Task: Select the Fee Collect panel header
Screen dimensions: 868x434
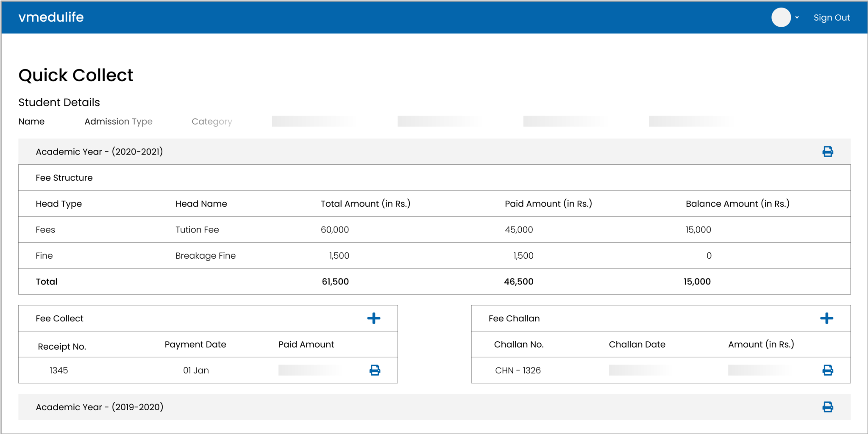Action: point(59,318)
